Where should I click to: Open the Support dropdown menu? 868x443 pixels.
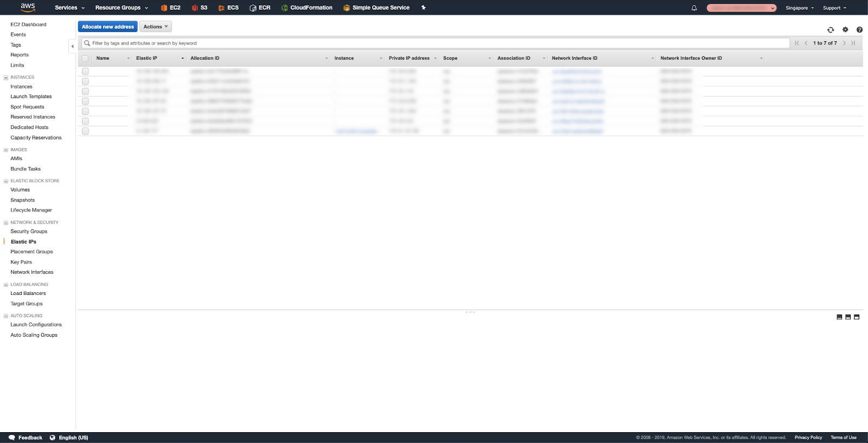(x=834, y=8)
